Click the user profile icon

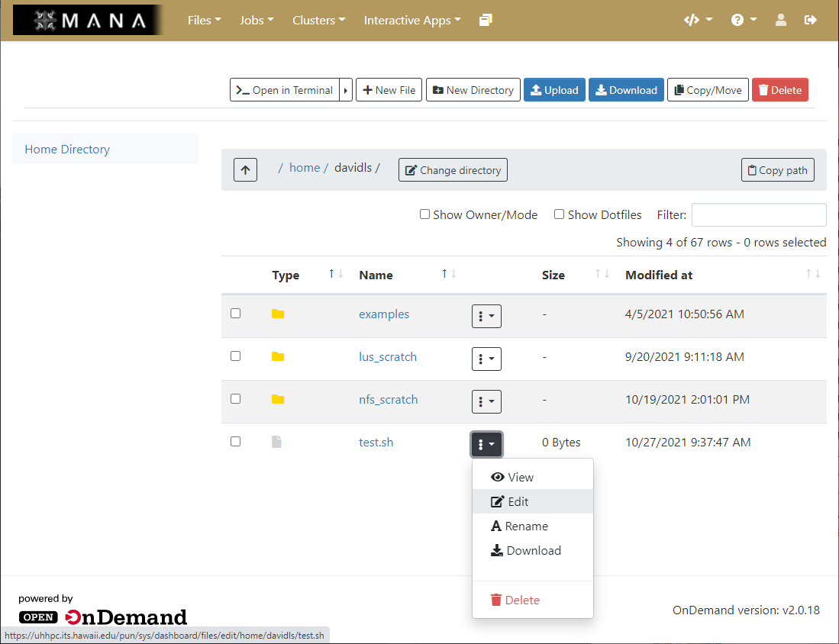click(781, 21)
